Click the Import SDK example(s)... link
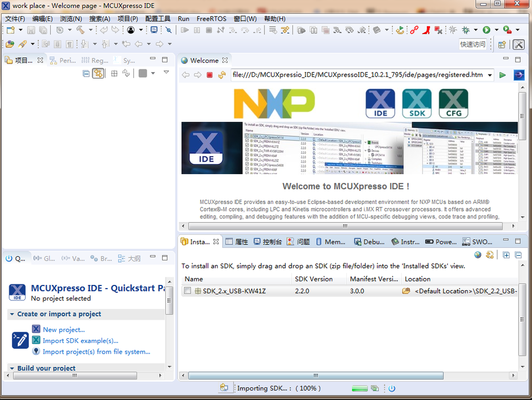Screen dimensions: 532x400 click(x=80, y=341)
